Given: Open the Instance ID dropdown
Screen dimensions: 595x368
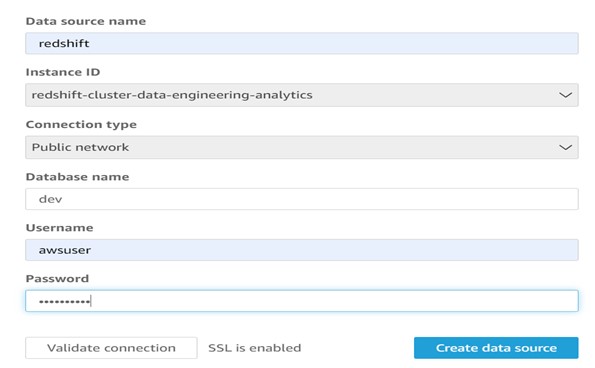Looking at the screenshot, I should [302, 95].
